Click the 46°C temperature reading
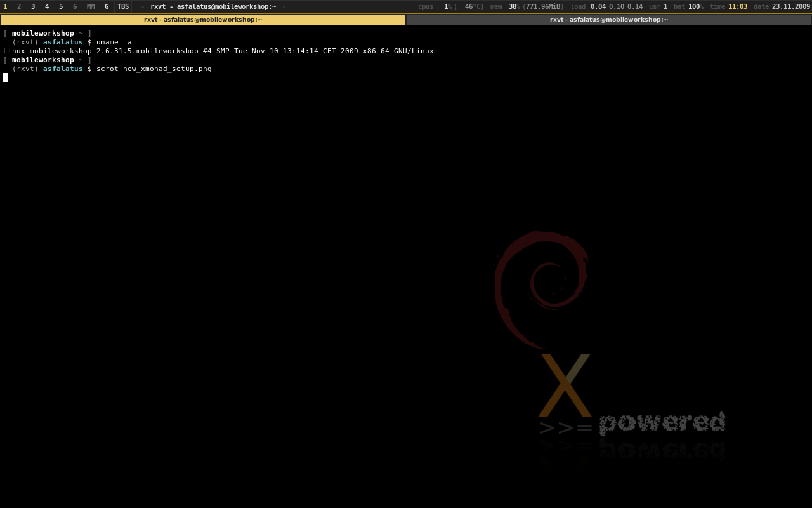 [474, 7]
